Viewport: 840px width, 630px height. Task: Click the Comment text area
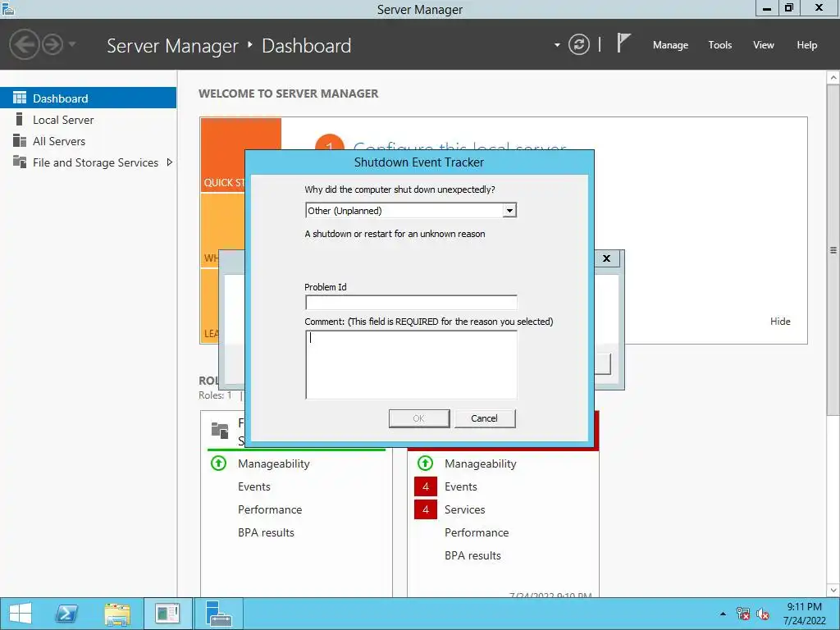[x=411, y=364]
